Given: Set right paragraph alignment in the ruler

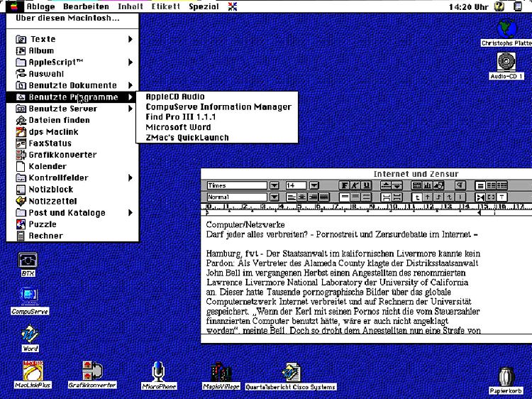Looking at the screenshot, I should click(x=313, y=197).
